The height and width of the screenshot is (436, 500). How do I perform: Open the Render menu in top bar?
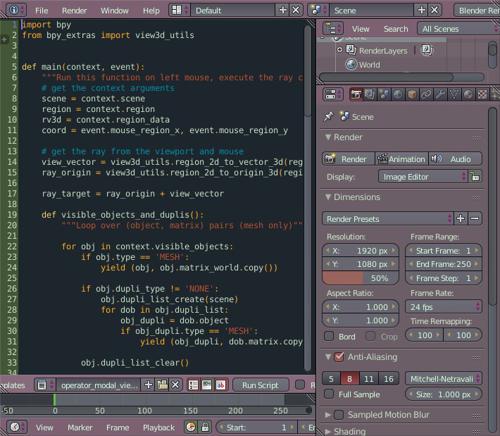click(x=74, y=11)
